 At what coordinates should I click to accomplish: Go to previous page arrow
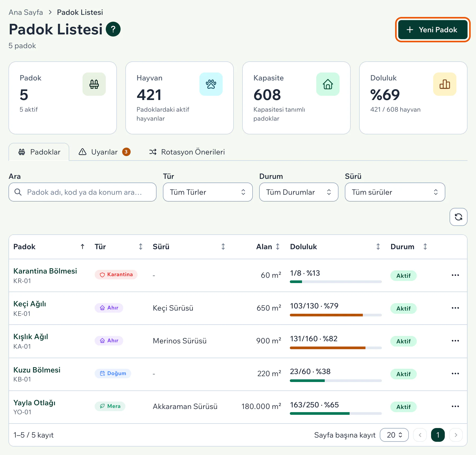[420, 435]
